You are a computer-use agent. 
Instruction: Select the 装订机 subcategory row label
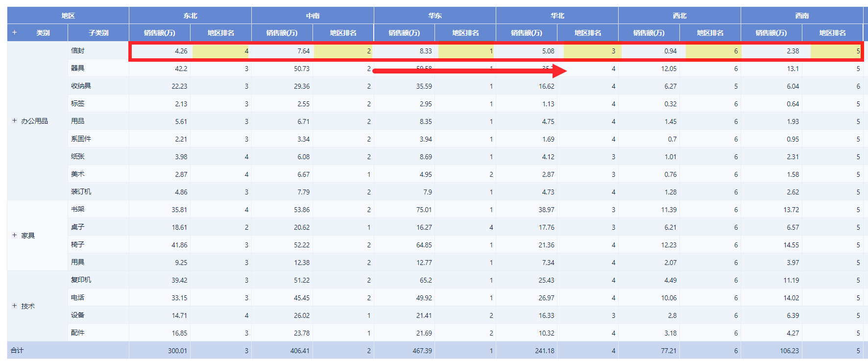81,192
